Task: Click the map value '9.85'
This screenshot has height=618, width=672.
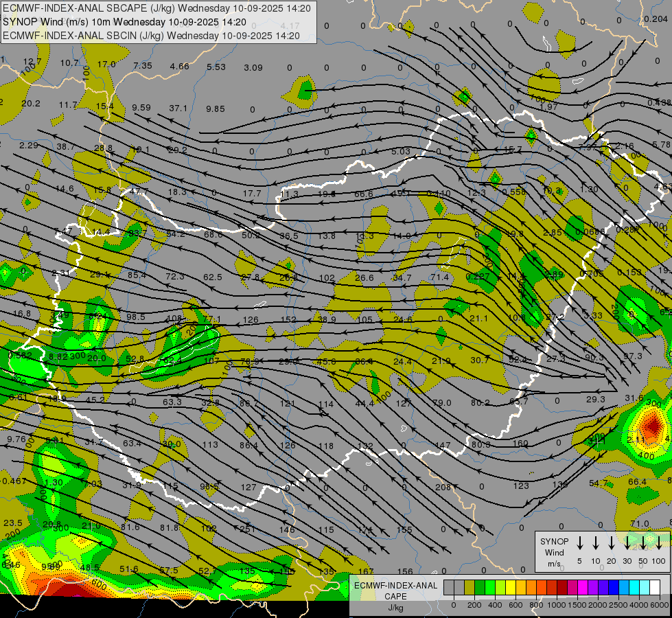Action: coord(215,109)
